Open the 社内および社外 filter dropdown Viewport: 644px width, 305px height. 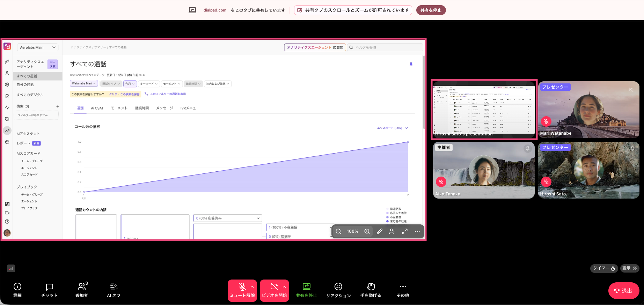(x=218, y=84)
